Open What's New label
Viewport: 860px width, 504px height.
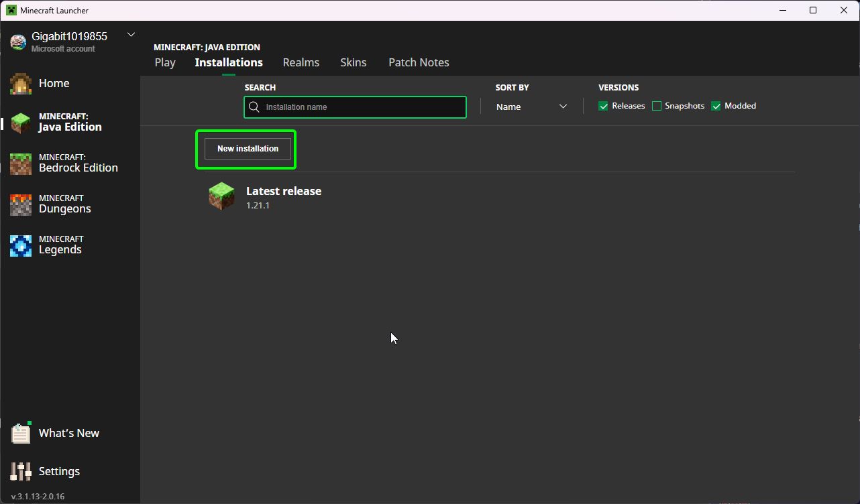pyautogui.click(x=69, y=433)
